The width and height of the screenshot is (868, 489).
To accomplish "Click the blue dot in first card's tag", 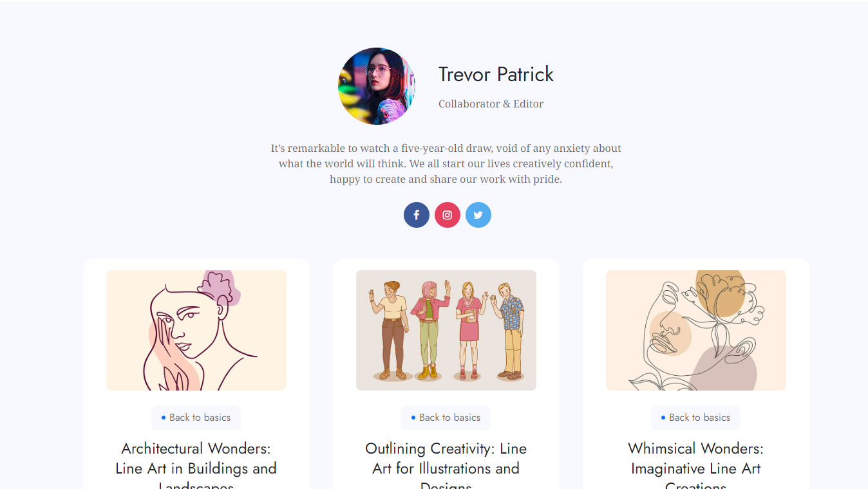I will point(164,418).
